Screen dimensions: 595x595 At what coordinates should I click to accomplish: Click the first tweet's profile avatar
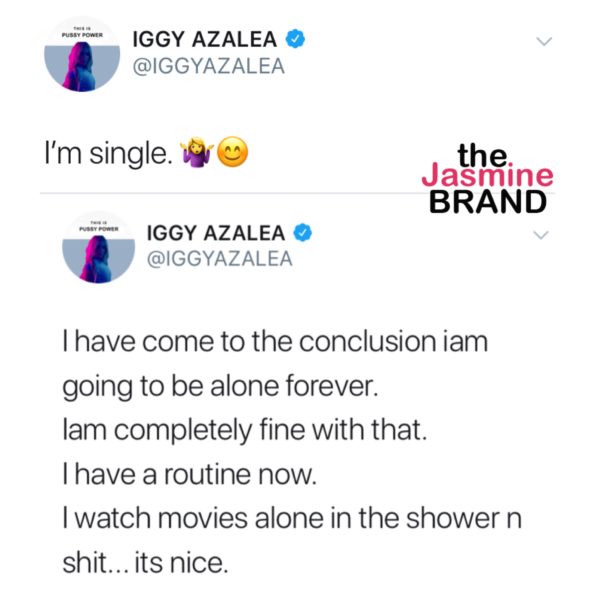tap(82, 54)
